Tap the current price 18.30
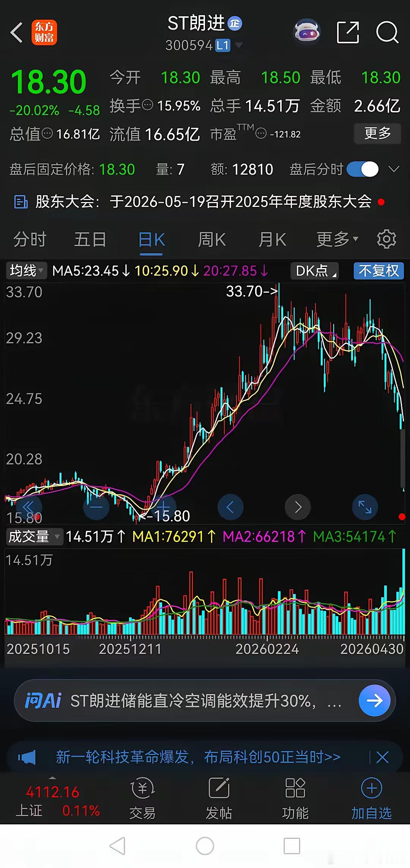Viewport: 410px width, 868px height. 49,82
